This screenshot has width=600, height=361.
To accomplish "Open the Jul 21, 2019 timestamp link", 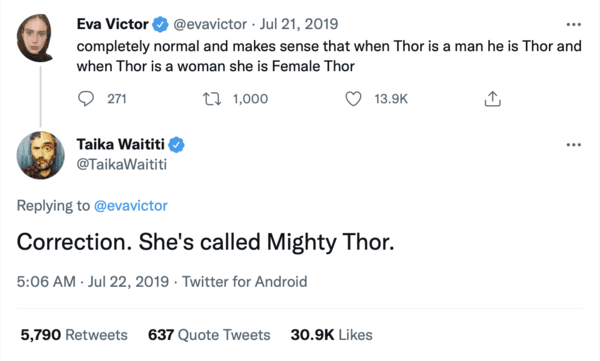I will [299, 24].
